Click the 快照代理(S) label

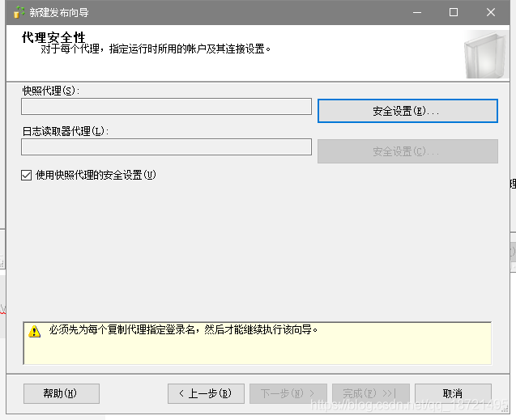click(51, 91)
